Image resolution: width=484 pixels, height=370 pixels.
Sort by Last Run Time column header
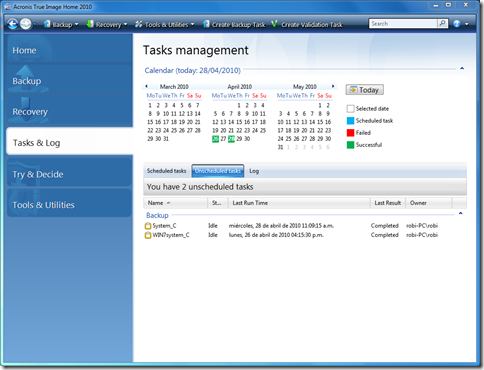pyautogui.click(x=299, y=203)
